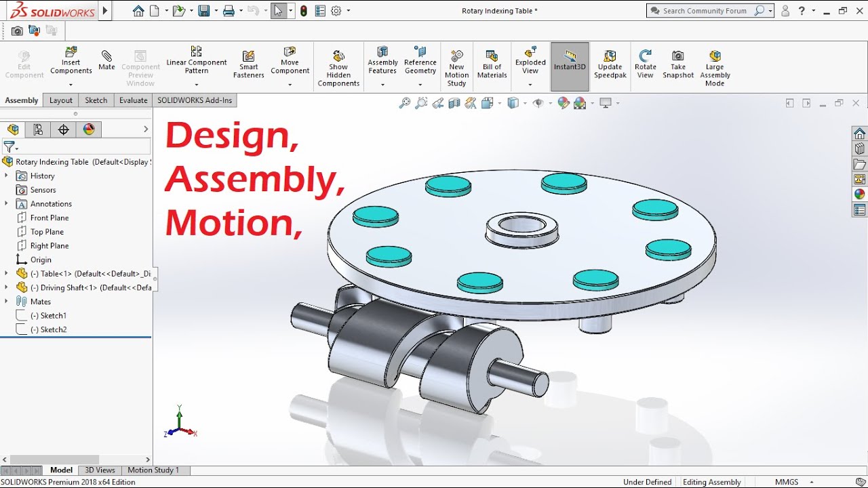Expand the Insert Components dropdown arrow
The width and height of the screenshot is (868, 488).
[71, 85]
